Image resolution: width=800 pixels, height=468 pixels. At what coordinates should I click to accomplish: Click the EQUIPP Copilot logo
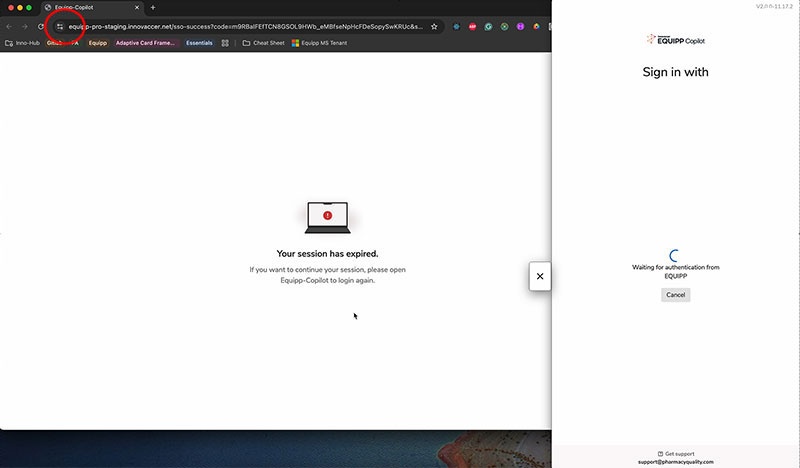pos(676,40)
